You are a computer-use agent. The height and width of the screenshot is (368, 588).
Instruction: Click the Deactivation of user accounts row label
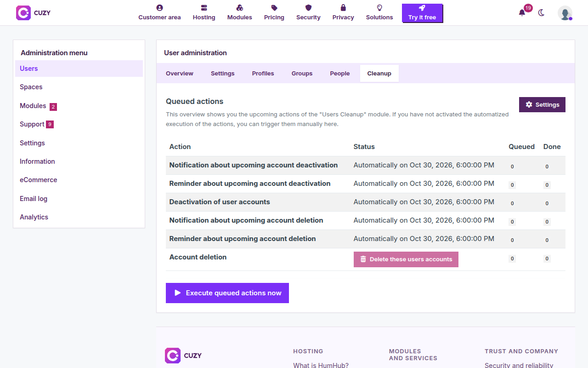click(x=220, y=202)
